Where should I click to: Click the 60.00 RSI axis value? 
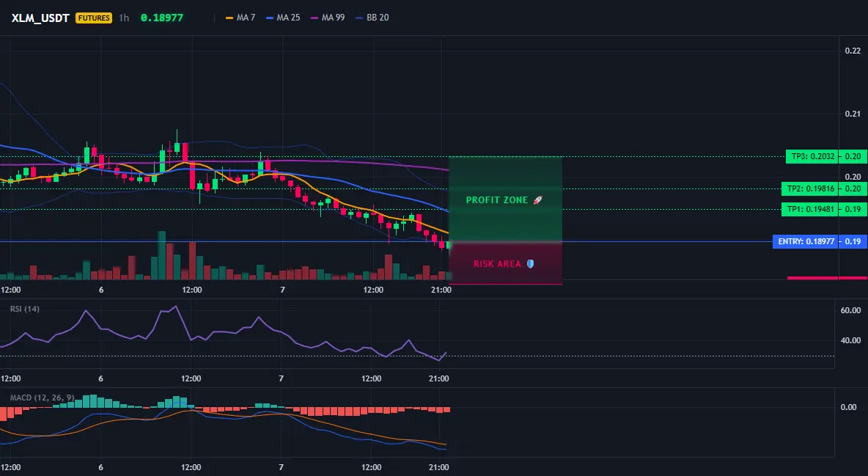pyautogui.click(x=851, y=310)
